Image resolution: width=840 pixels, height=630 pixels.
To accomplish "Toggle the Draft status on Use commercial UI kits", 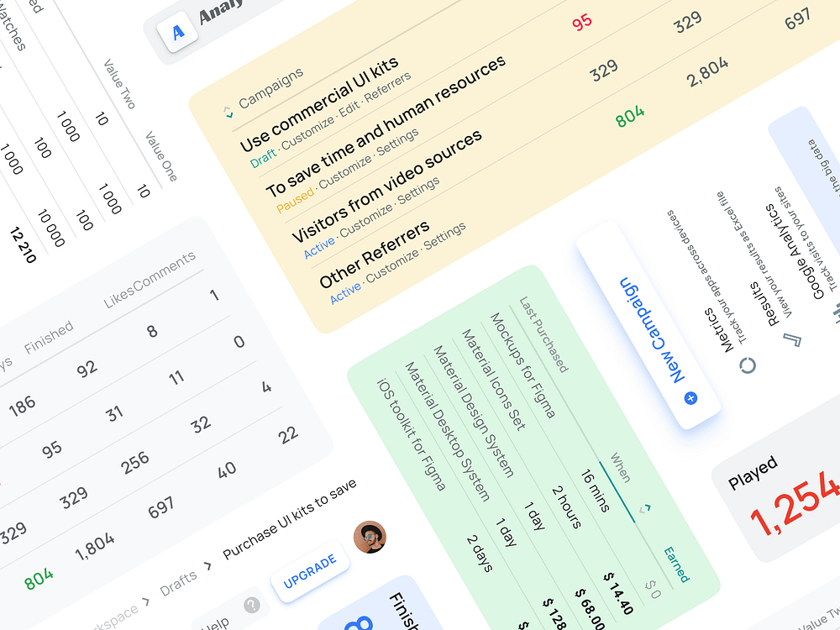I will (x=263, y=156).
